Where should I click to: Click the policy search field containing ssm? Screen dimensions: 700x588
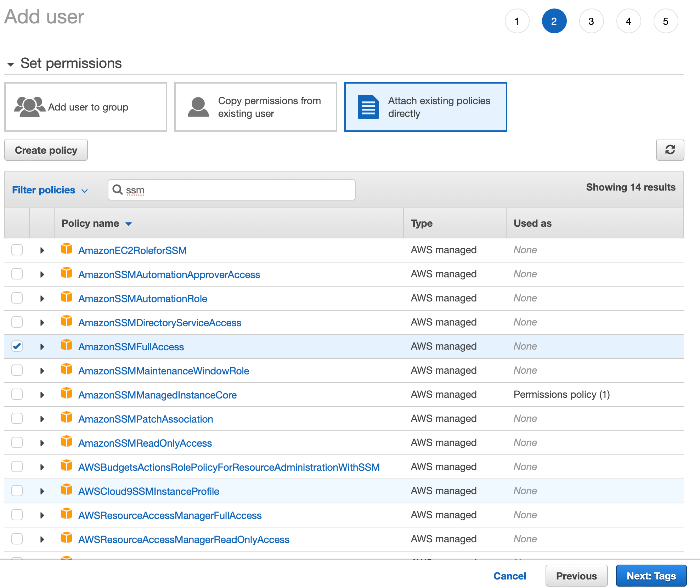[232, 190]
